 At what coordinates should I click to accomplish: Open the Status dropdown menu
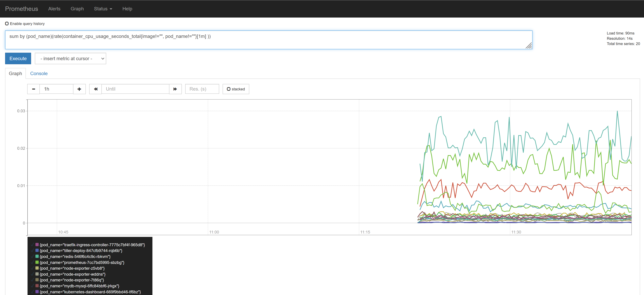(x=103, y=9)
